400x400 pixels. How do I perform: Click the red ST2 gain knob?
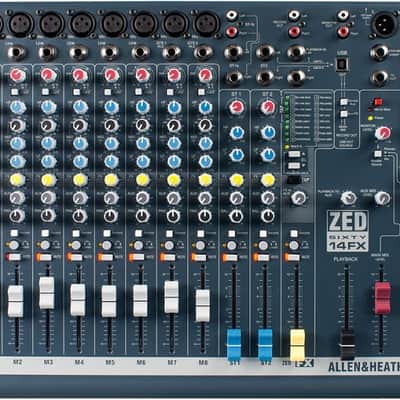[x=268, y=107]
